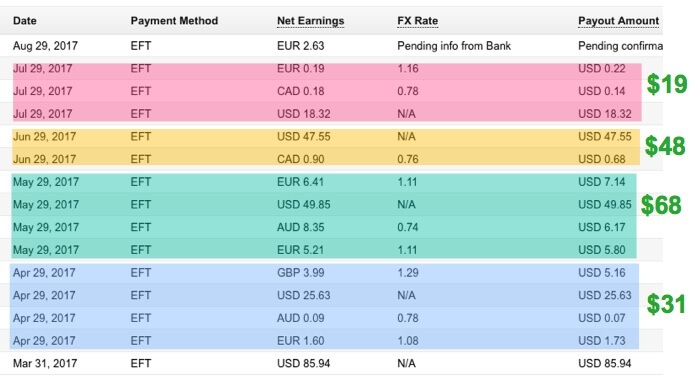Select the USD 0.68 payout amount

pyautogui.click(x=602, y=159)
